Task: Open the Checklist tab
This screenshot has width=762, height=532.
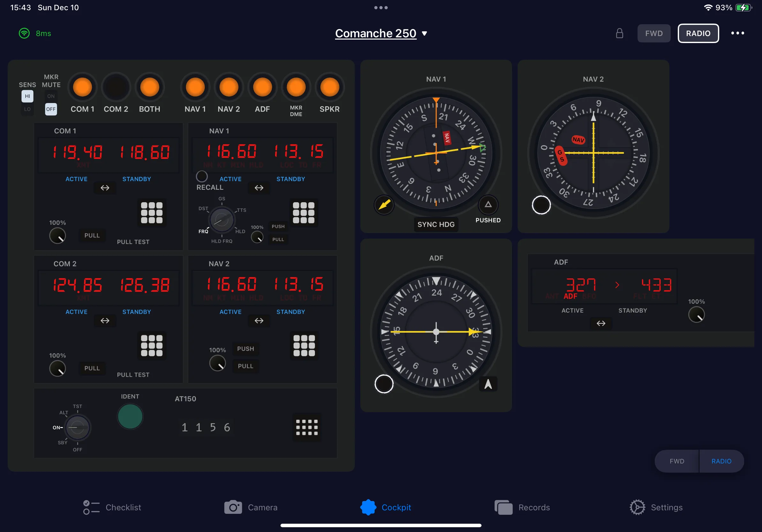Action: pos(112,507)
